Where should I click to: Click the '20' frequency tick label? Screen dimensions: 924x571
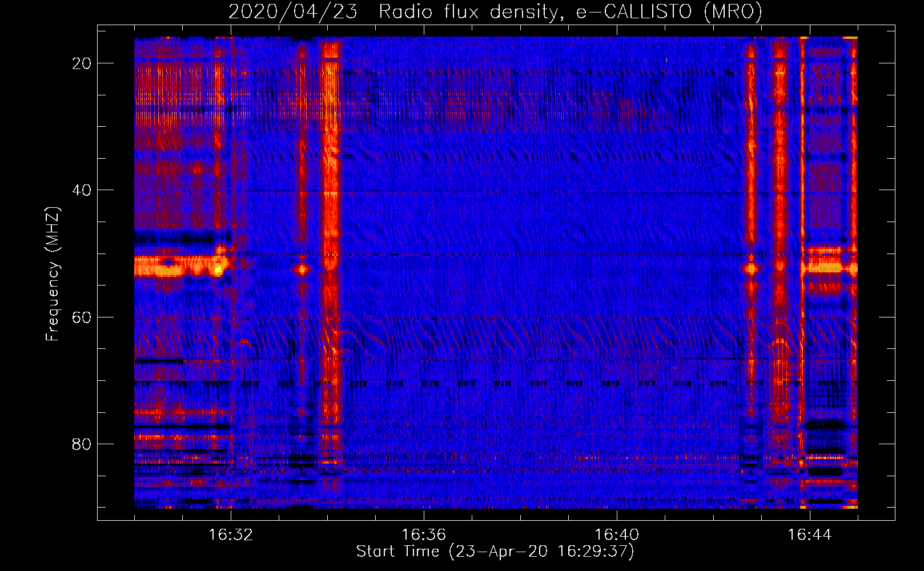(x=82, y=63)
